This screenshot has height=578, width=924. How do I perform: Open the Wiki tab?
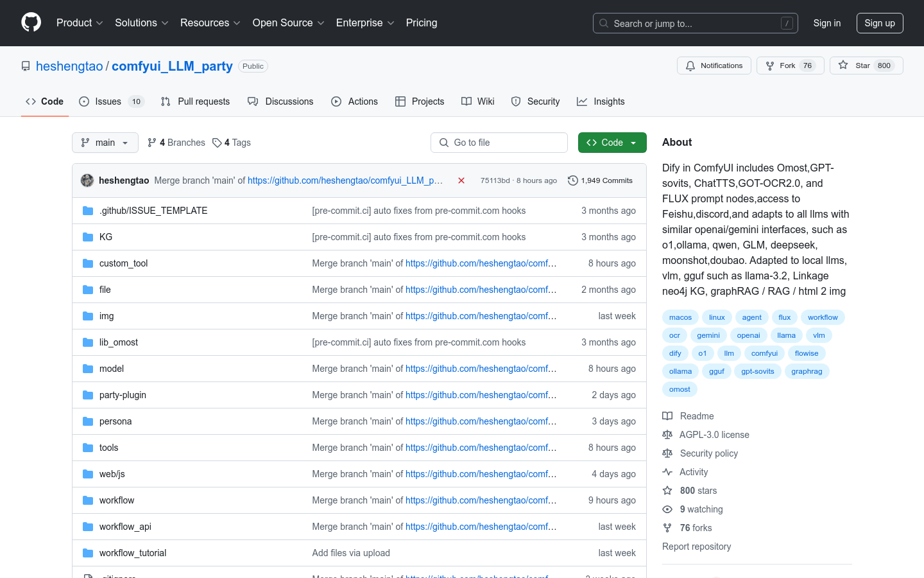pyautogui.click(x=478, y=101)
